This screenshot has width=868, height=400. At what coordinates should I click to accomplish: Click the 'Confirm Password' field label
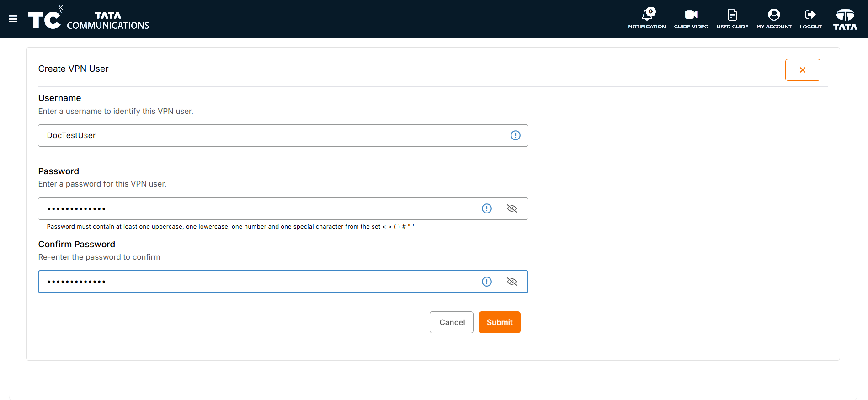coord(77,244)
